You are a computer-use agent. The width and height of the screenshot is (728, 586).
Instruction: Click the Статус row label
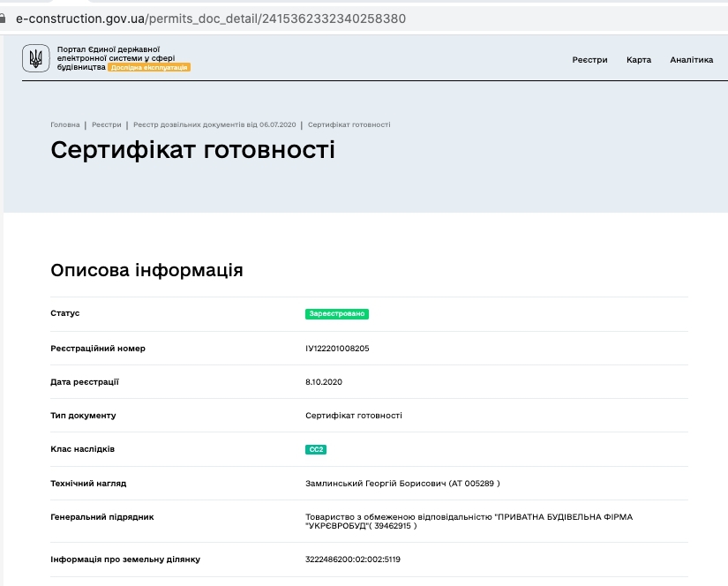coord(65,313)
